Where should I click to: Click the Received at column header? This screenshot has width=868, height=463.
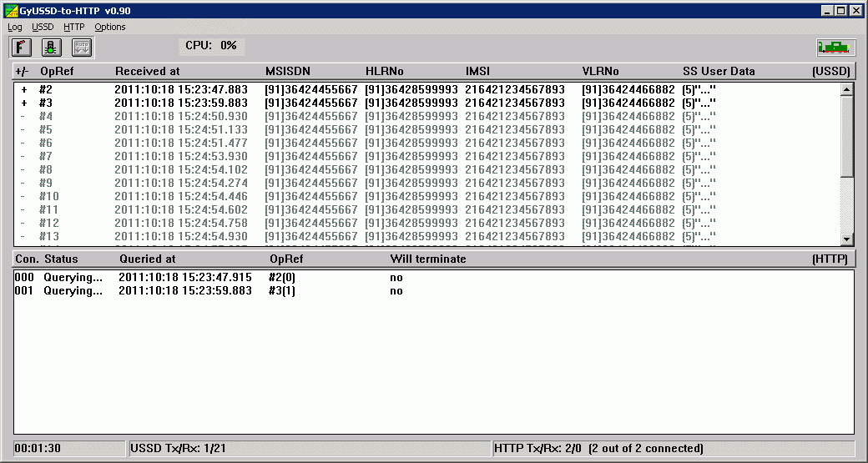pos(147,72)
